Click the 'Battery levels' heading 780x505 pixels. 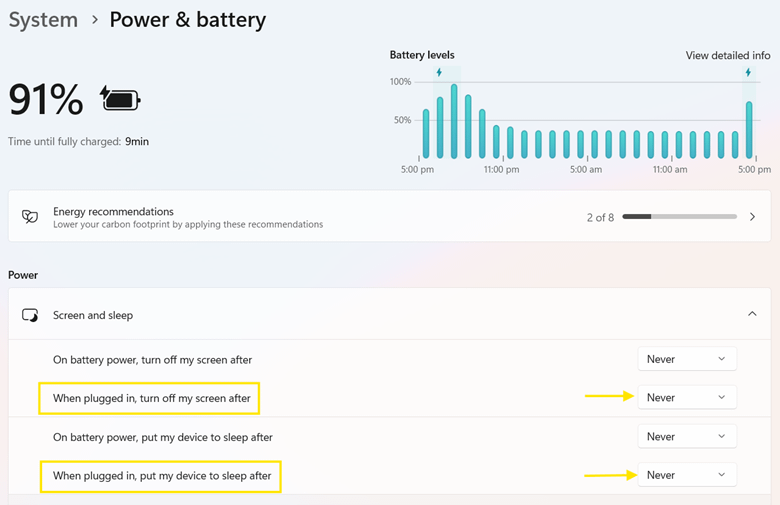(422, 55)
